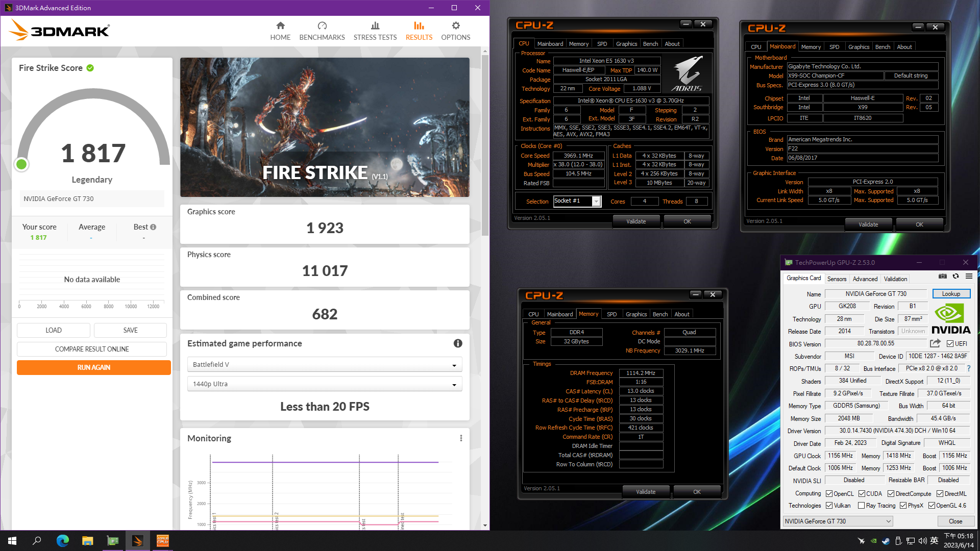Open SPD tab in CPU-Z Mainboard window

[835, 47]
